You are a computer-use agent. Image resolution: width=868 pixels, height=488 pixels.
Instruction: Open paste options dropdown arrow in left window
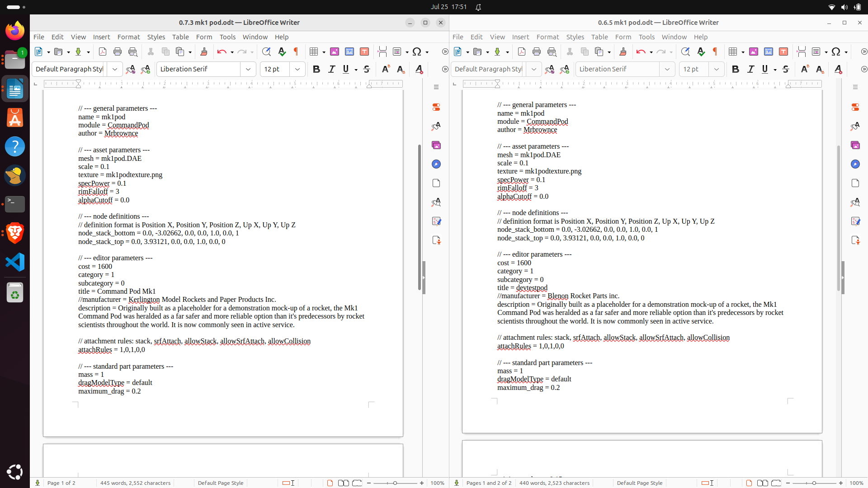coord(190,52)
